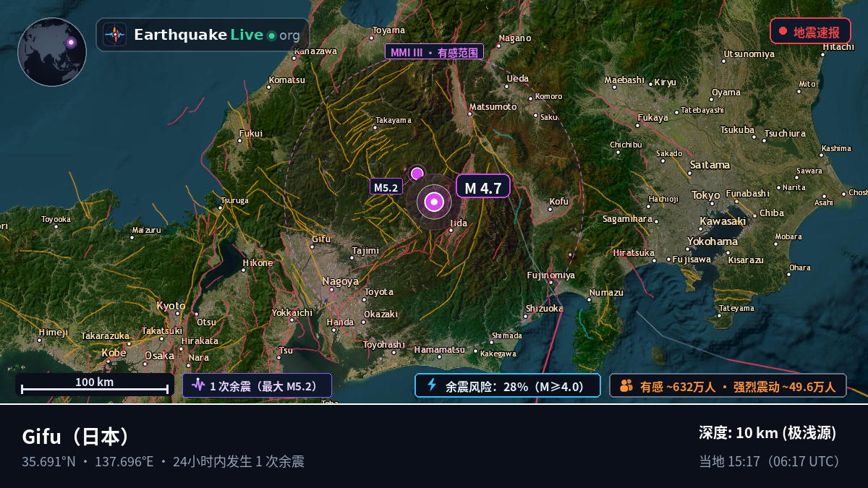Click the 当地 15:17 (06:17 UTC) time
The image size is (868, 488).
tap(769, 461)
